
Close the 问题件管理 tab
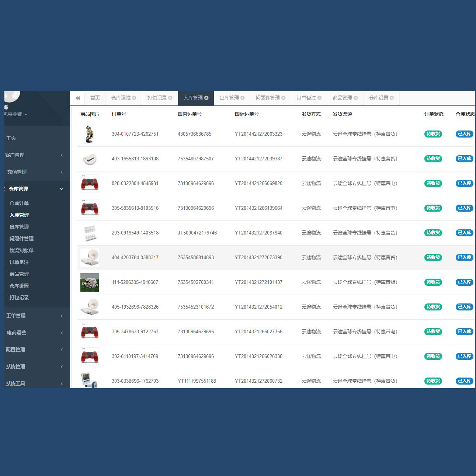[284, 98]
